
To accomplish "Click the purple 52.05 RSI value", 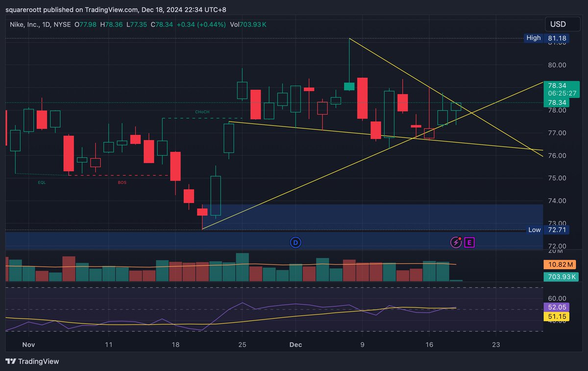I will (557, 306).
